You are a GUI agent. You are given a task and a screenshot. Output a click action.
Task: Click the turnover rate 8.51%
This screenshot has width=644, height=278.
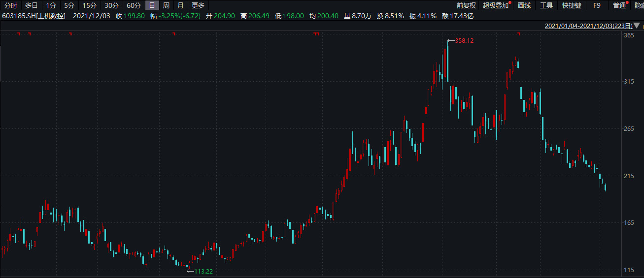[395, 16]
